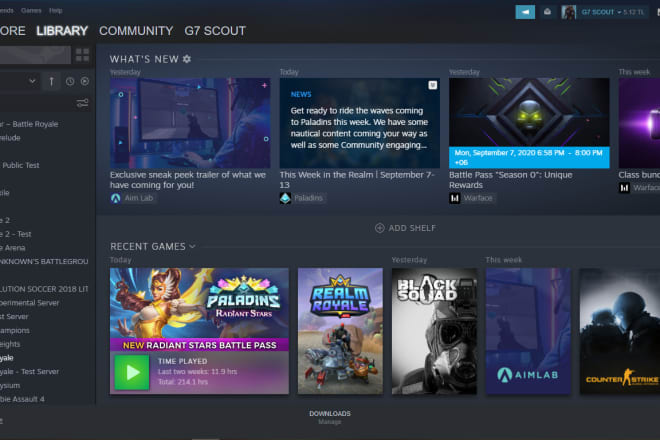The width and height of the screenshot is (660, 440).
Task: Select Test Server entry ending 'yale'
Action: [29, 372]
